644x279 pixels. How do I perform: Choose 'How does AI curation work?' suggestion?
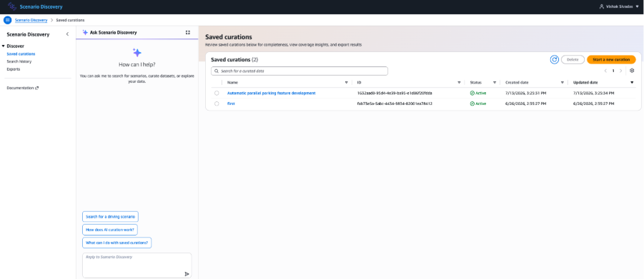[110, 229]
